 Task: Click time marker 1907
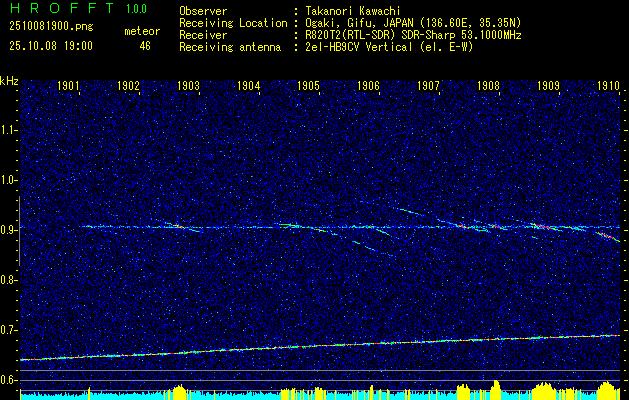click(x=428, y=85)
